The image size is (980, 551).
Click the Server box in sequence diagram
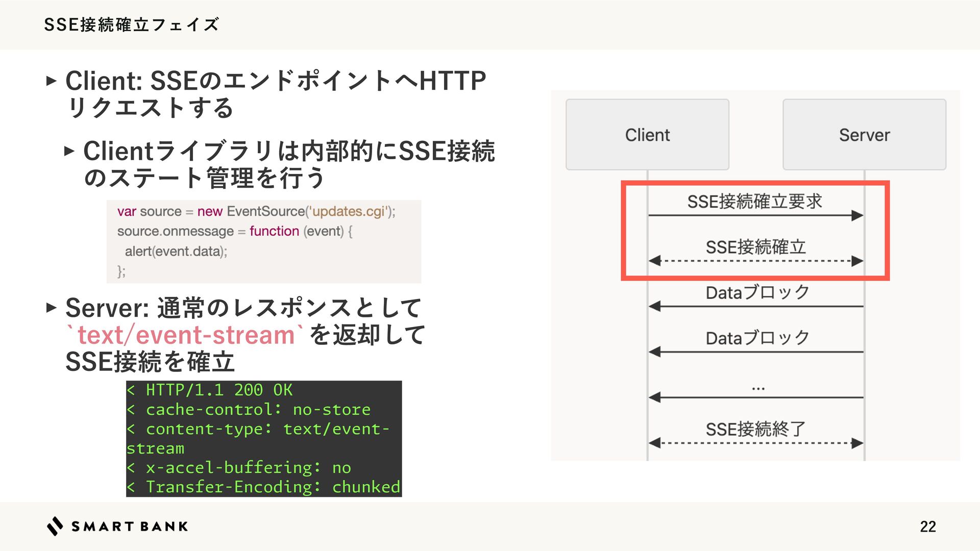click(x=864, y=135)
